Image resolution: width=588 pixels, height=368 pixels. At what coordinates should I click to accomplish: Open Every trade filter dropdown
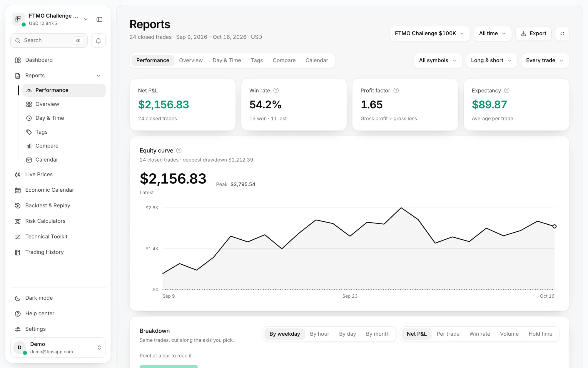click(545, 61)
